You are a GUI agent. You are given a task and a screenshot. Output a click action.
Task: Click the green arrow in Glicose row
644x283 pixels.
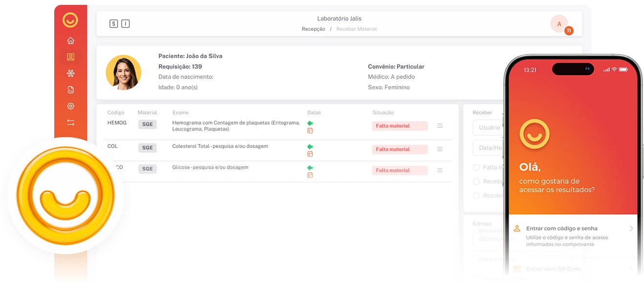[310, 168]
